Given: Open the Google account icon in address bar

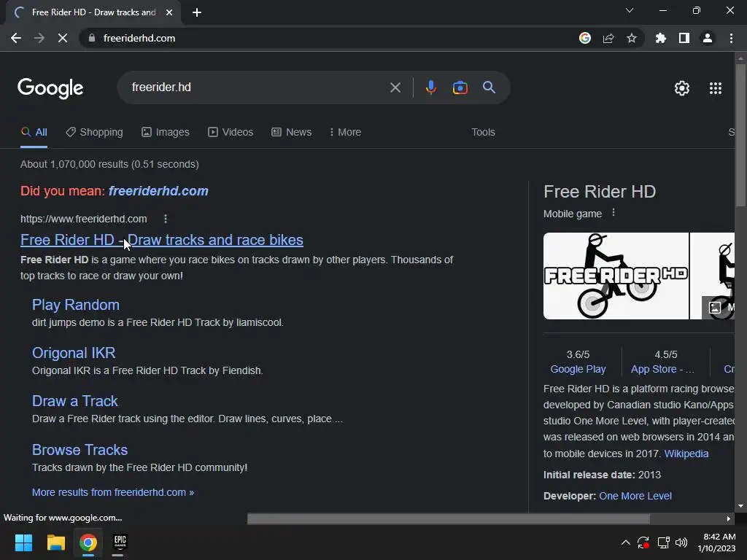Looking at the screenshot, I should pos(585,38).
